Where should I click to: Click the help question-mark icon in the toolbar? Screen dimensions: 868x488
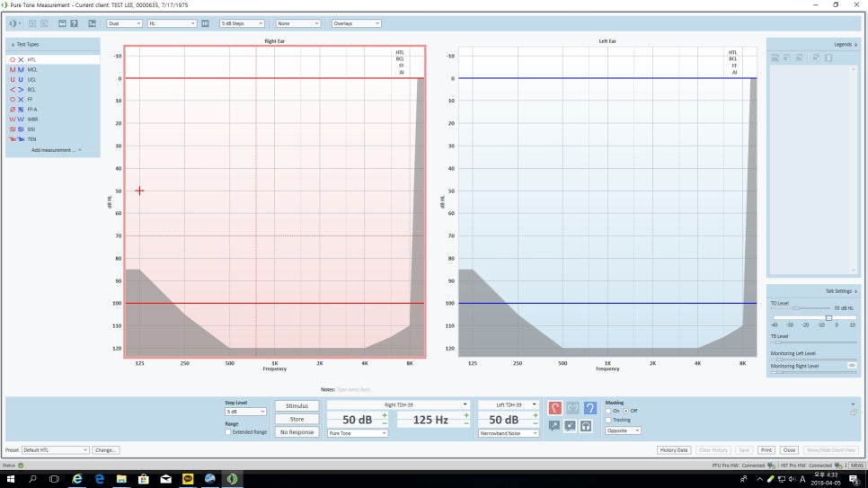[x=75, y=23]
